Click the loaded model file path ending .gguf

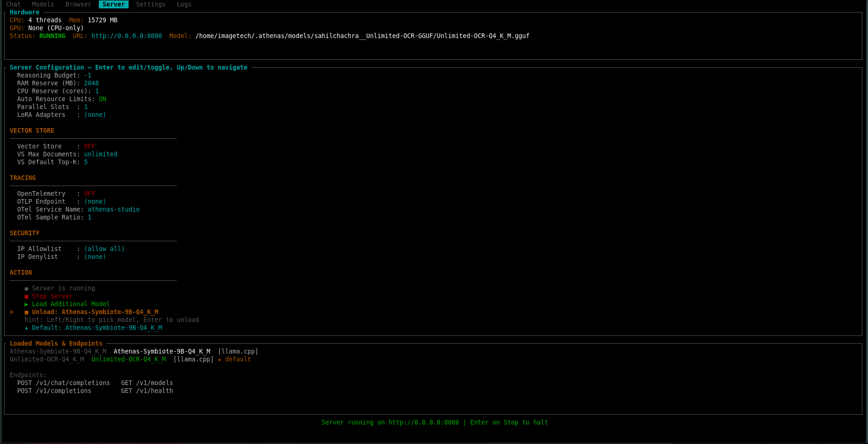(363, 36)
